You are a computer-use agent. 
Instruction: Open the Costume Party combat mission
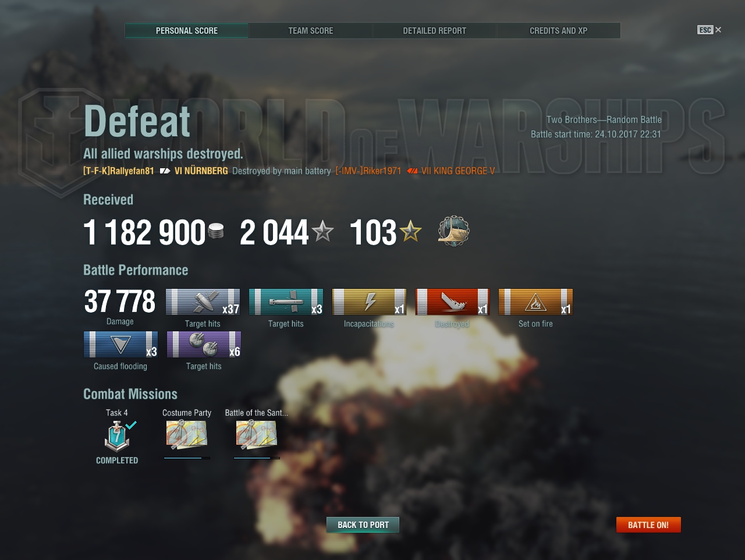(x=187, y=435)
